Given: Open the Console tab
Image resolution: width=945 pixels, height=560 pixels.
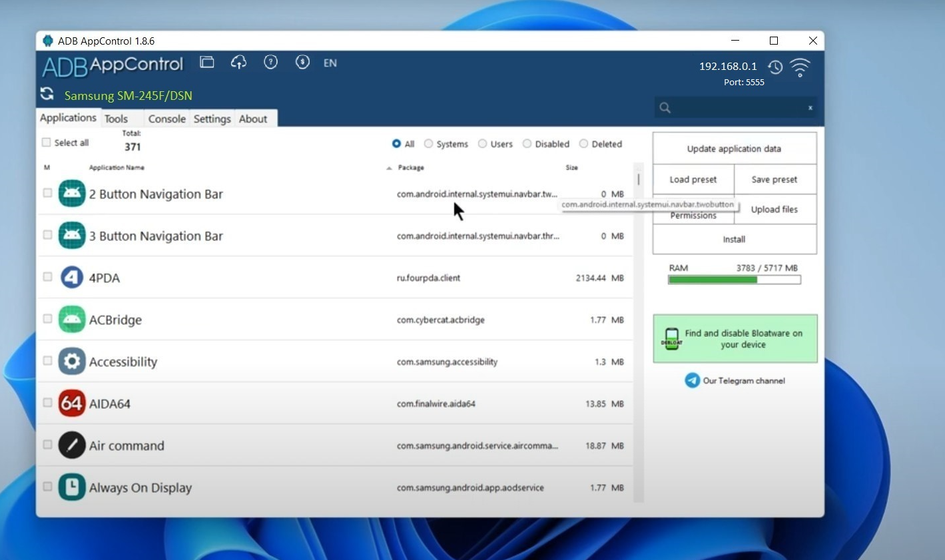Looking at the screenshot, I should [167, 119].
